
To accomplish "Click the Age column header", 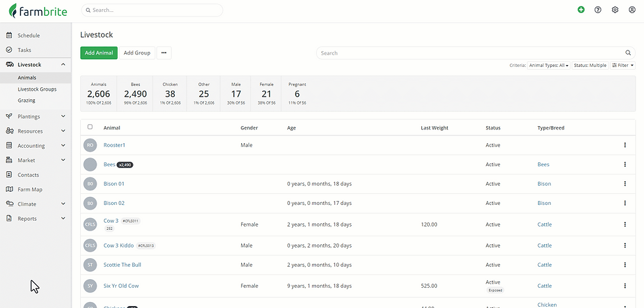I will [x=292, y=127].
